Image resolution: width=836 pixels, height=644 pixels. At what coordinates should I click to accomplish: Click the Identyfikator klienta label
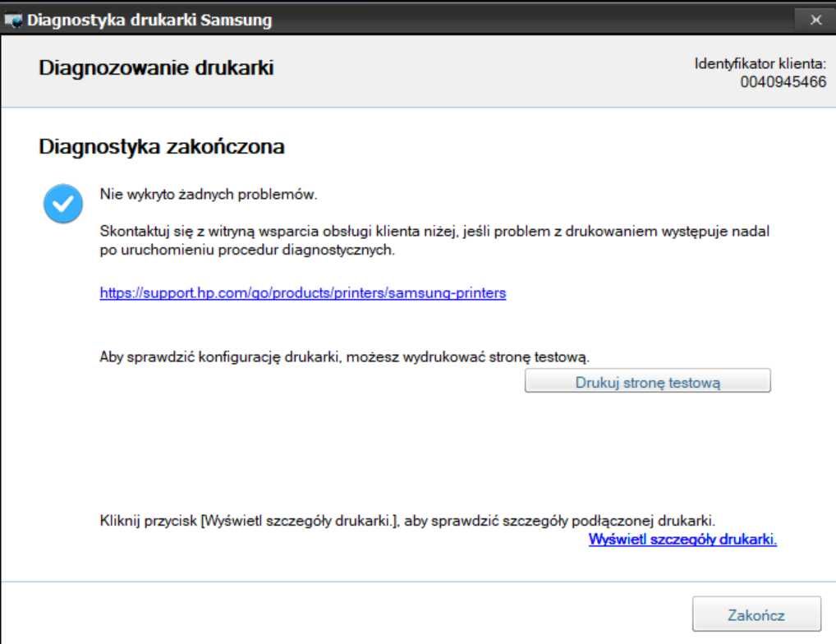coord(760,63)
